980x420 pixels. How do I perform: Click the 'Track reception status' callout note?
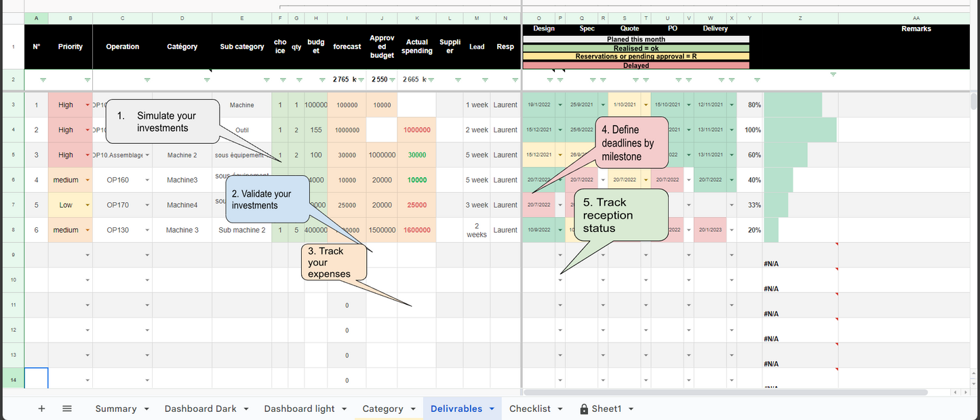(x=621, y=214)
